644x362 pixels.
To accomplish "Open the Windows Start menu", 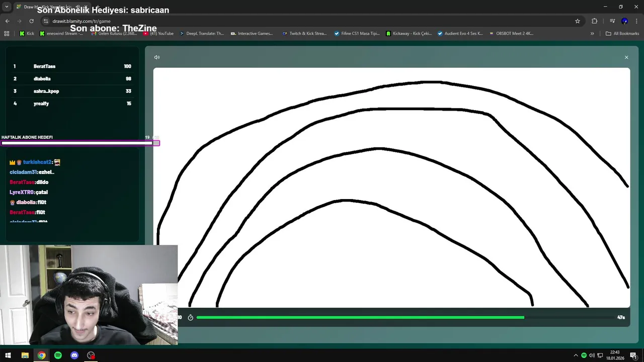I will [x=8, y=355].
